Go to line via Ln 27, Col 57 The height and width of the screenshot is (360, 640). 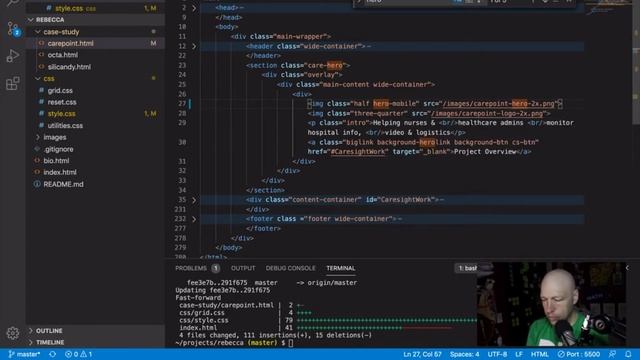[x=422, y=354]
